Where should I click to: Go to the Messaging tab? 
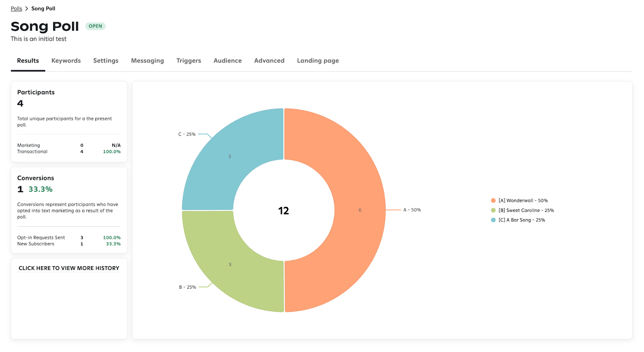pos(147,61)
